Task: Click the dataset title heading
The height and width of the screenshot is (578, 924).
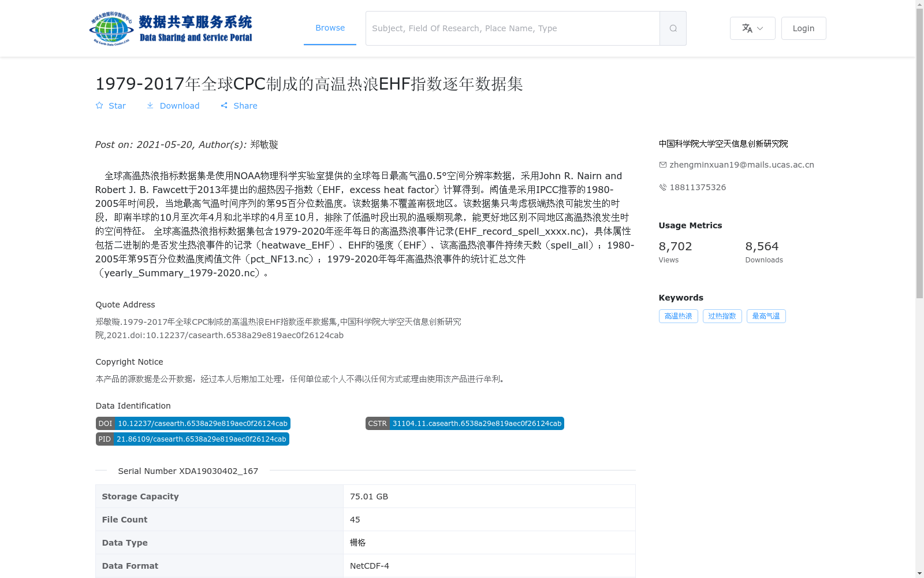Action: pyautogui.click(x=309, y=84)
